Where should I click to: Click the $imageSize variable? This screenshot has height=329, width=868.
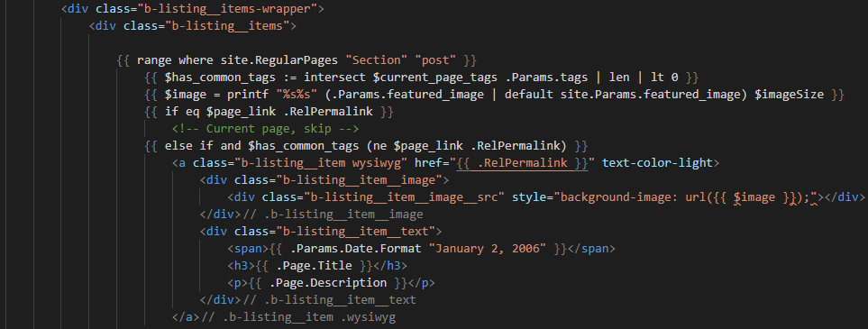790,94
